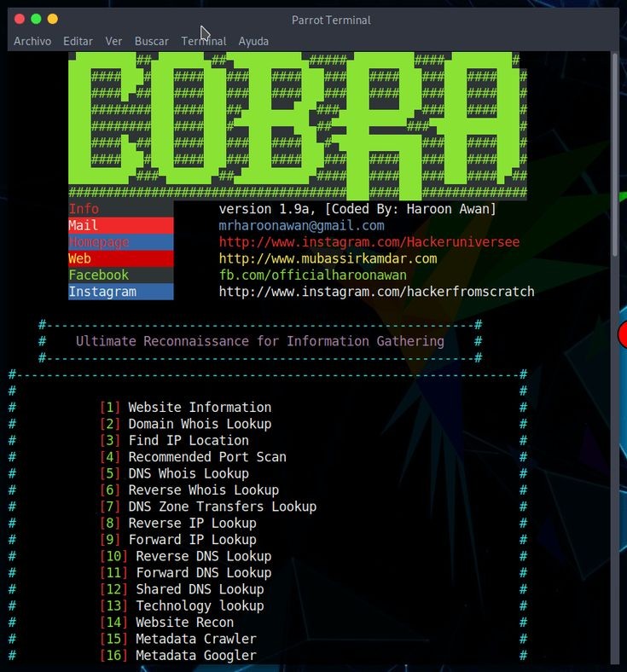Click the Parrot Terminal window title
The height and width of the screenshot is (672, 627).
331,20
